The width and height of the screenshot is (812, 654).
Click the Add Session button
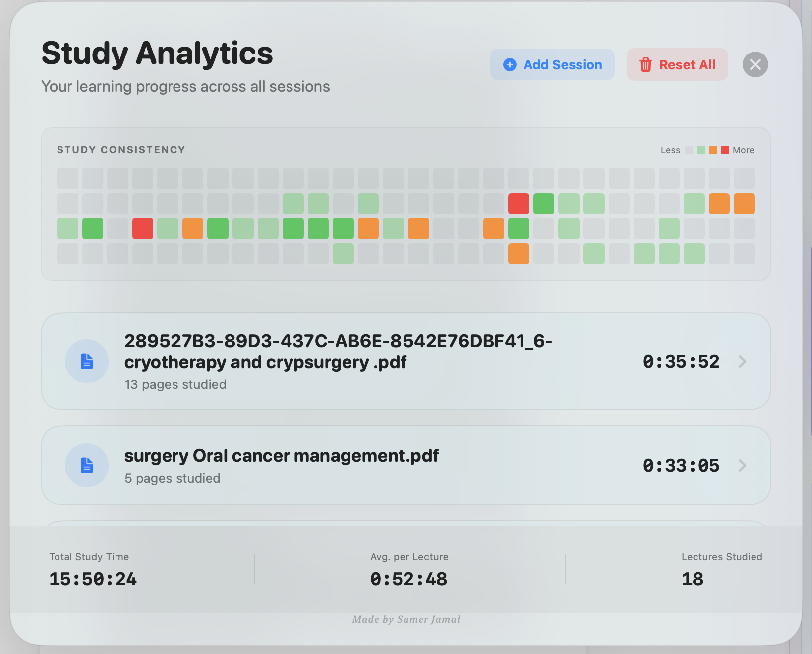click(552, 64)
